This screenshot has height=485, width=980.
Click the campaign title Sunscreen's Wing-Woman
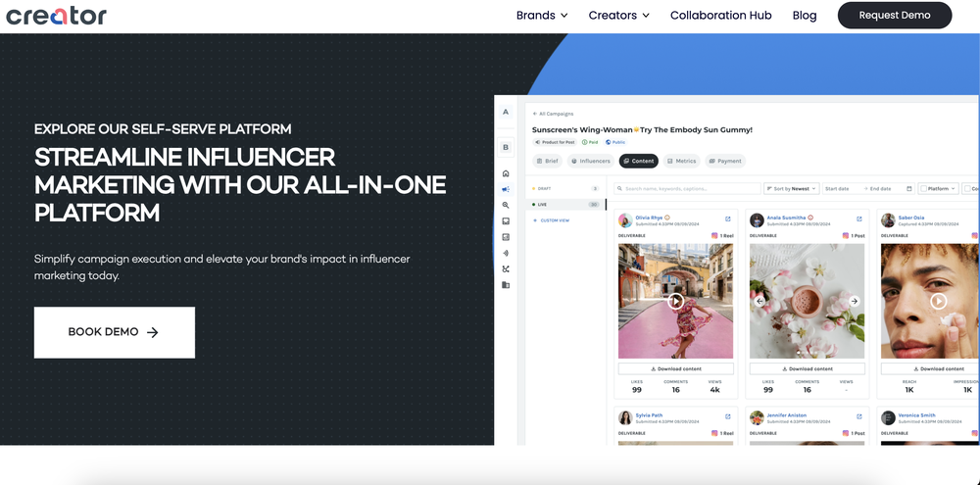642,129
